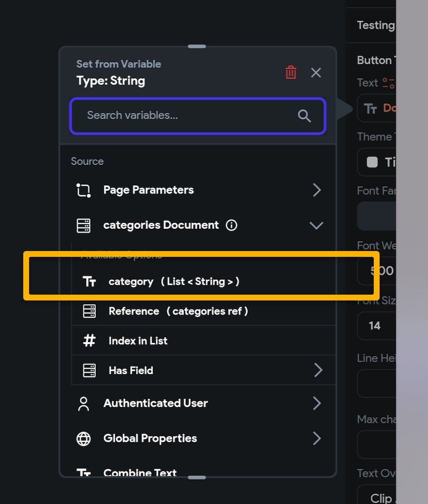The image size is (428, 504).
Task: Click the Global Properties globe icon
Action: tap(83, 439)
